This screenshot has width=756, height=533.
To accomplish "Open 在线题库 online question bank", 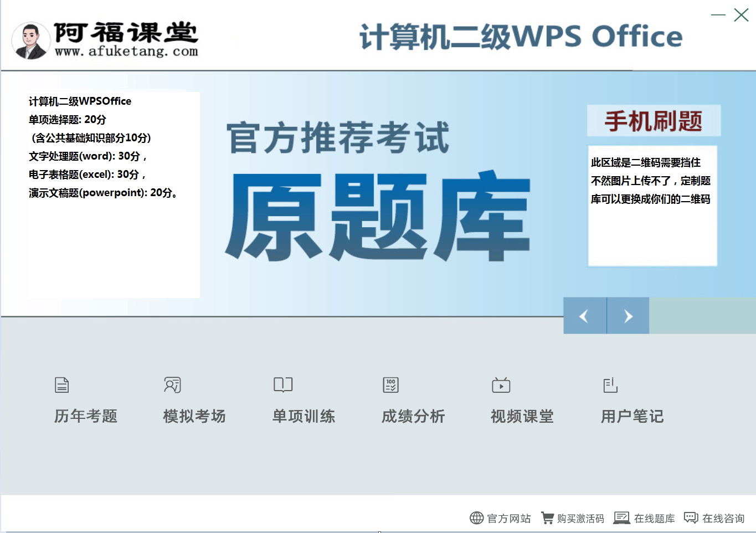I will point(623,518).
